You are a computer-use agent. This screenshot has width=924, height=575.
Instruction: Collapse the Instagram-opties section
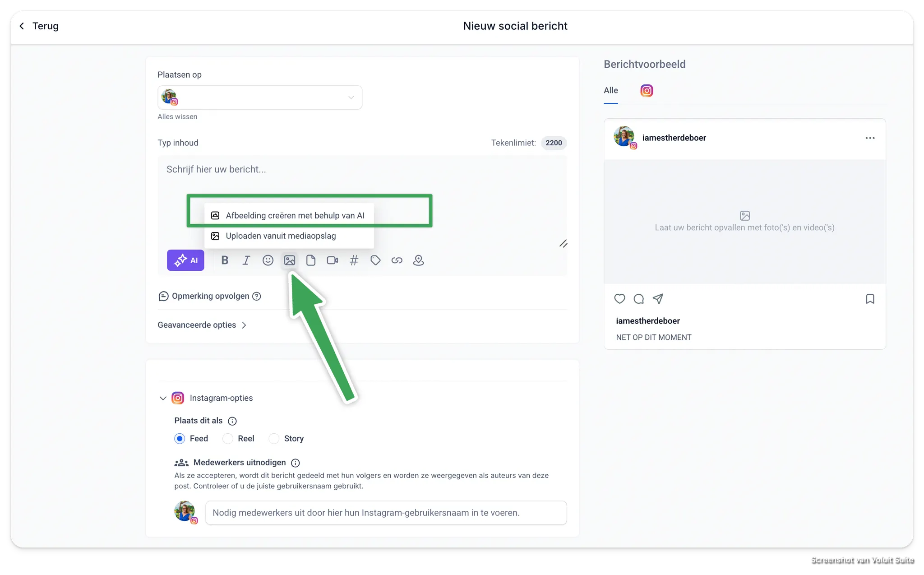pos(163,398)
